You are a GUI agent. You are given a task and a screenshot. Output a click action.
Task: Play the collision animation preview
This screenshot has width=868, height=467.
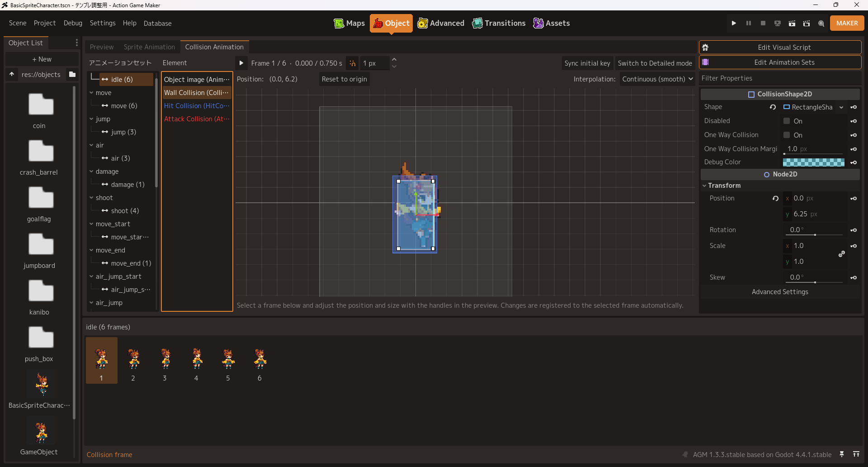pos(241,63)
